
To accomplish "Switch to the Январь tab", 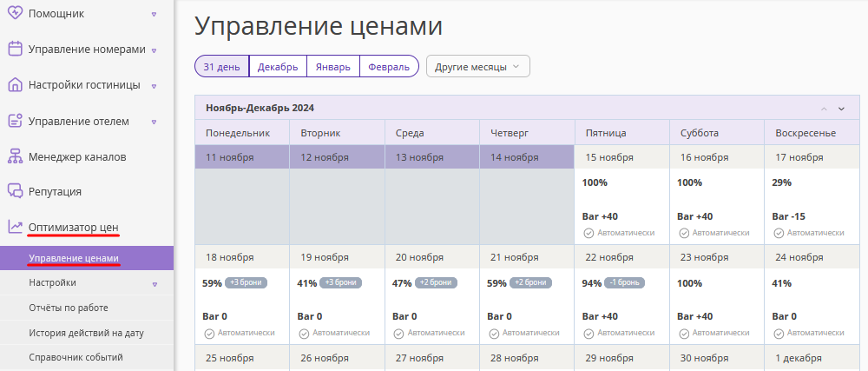I will point(333,66).
